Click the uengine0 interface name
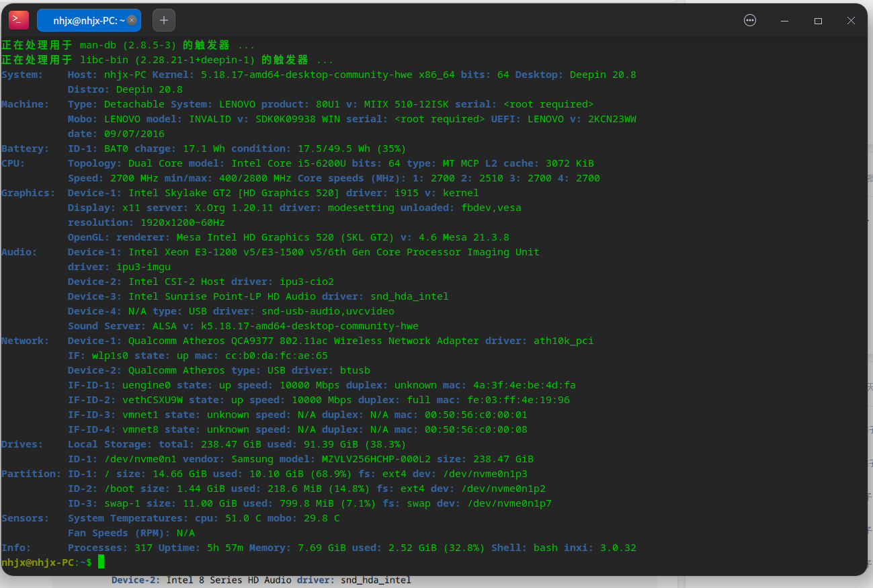 [x=147, y=385]
